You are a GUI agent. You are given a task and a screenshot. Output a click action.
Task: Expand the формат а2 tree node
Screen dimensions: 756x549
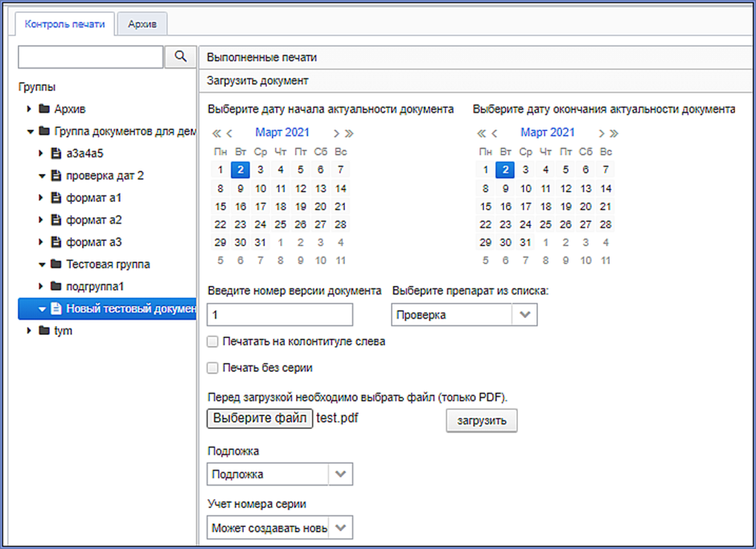41,220
